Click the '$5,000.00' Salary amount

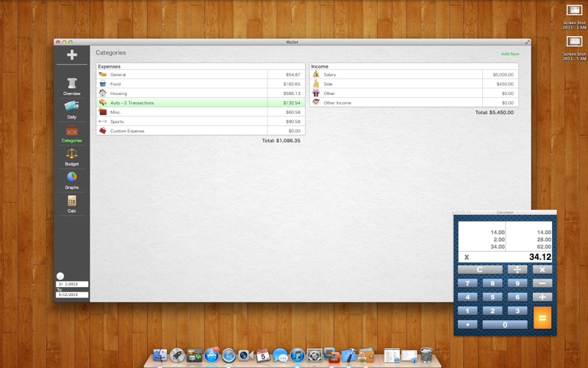(503, 75)
